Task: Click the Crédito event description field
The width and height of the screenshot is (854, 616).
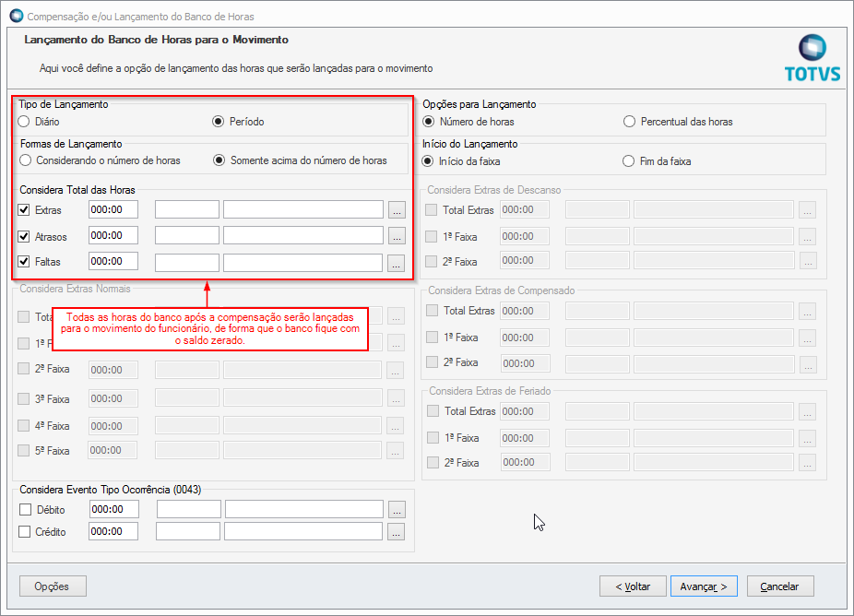Action: 303,531
